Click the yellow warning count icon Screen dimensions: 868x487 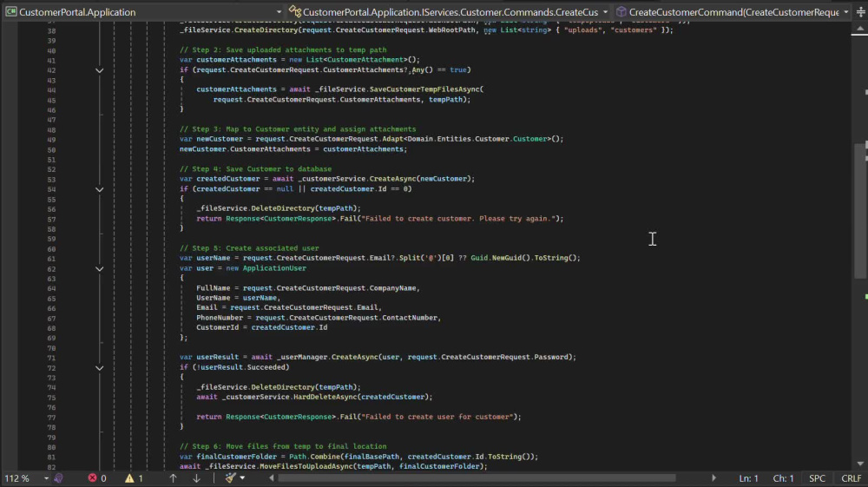tap(129, 478)
